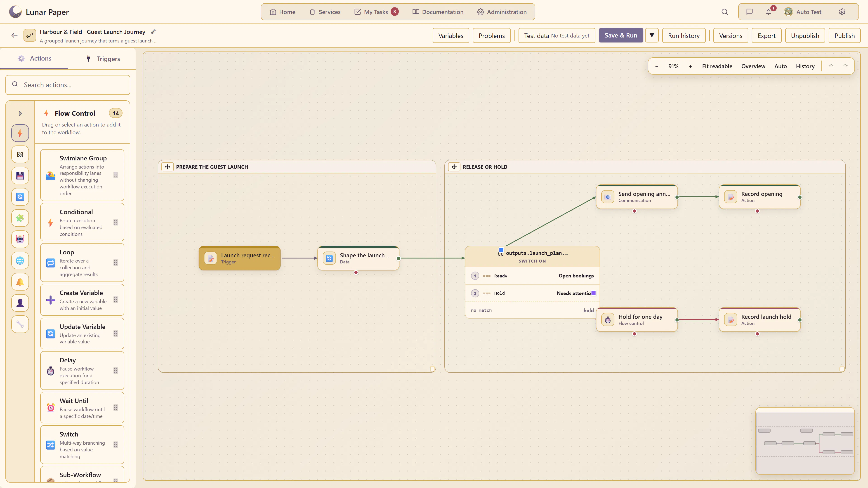The height and width of the screenshot is (488, 868).
Task: Select the Overview view option
Action: pos(753,66)
